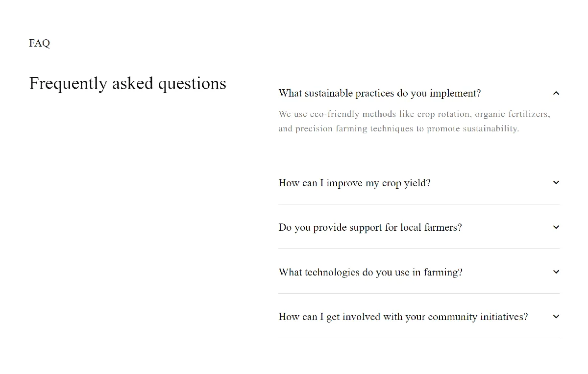
Task: Click the word "questions" in the main heading
Action: (x=192, y=84)
